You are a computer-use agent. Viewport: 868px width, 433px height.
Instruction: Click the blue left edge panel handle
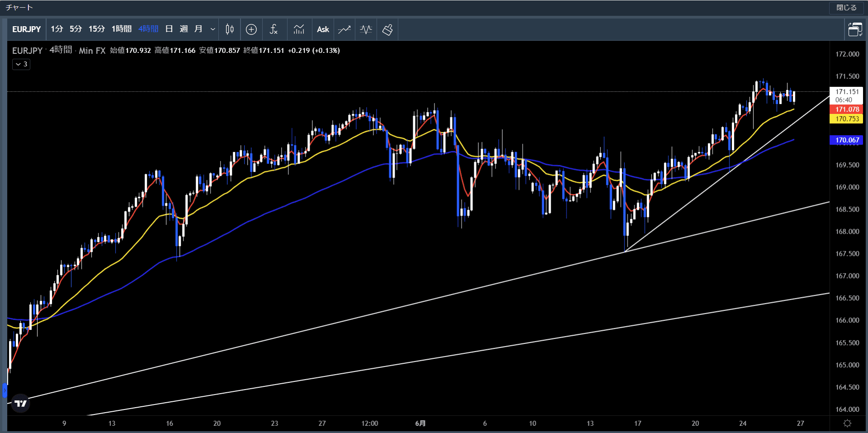coord(5,391)
